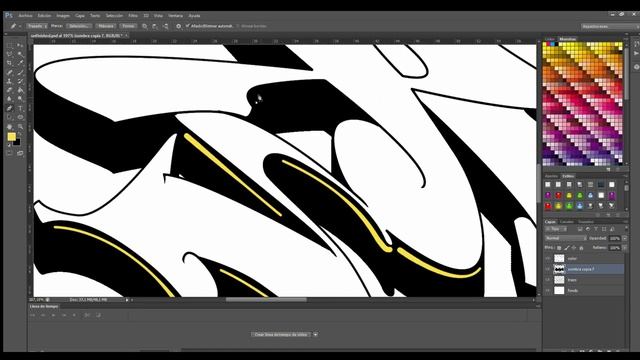Select the Move tool
This screenshot has height=360, width=640.
20,45
